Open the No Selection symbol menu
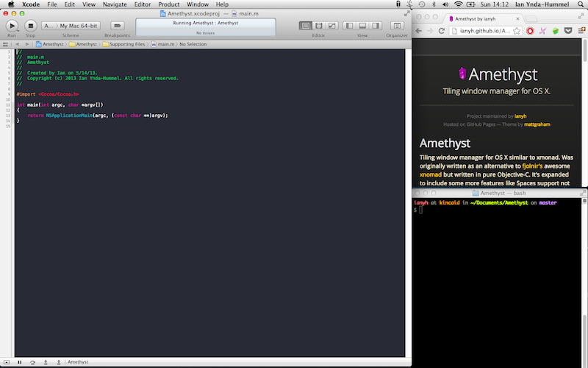 coord(193,44)
